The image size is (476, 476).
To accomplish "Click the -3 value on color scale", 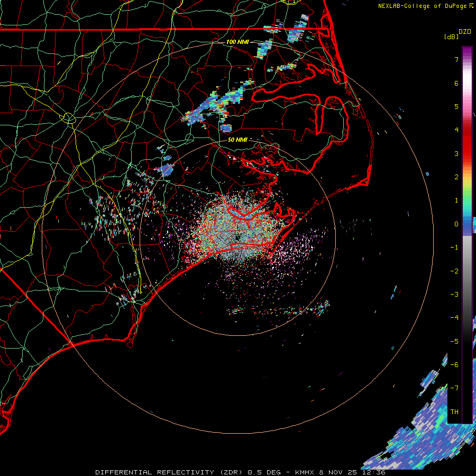I will [x=454, y=295].
